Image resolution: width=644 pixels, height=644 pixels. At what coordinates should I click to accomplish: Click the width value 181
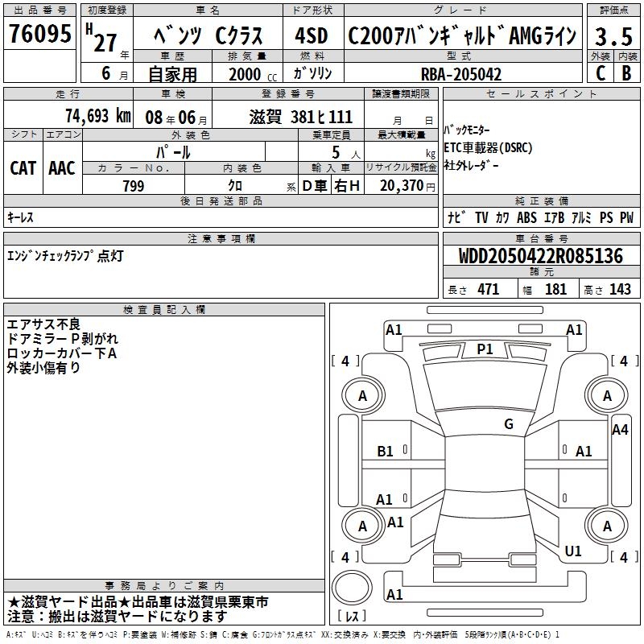click(x=555, y=289)
